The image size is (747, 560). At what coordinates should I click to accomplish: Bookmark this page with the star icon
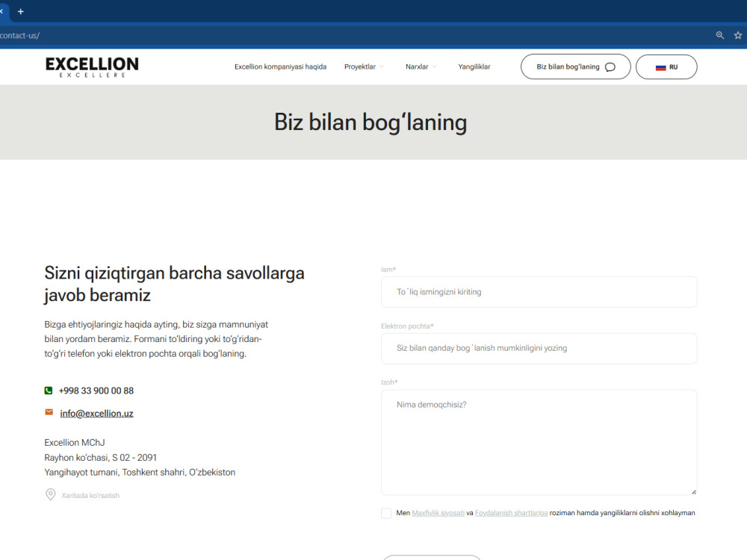(738, 35)
